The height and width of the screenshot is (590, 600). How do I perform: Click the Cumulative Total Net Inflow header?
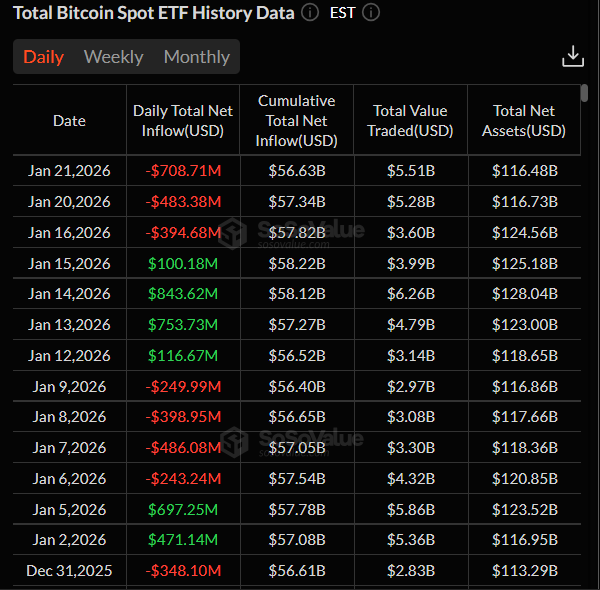pyautogui.click(x=296, y=121)
